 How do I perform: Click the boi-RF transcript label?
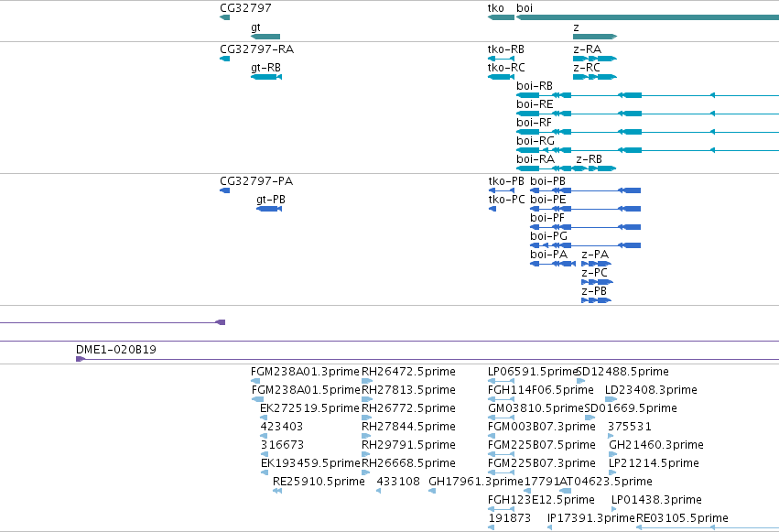(x=534, y=123)
